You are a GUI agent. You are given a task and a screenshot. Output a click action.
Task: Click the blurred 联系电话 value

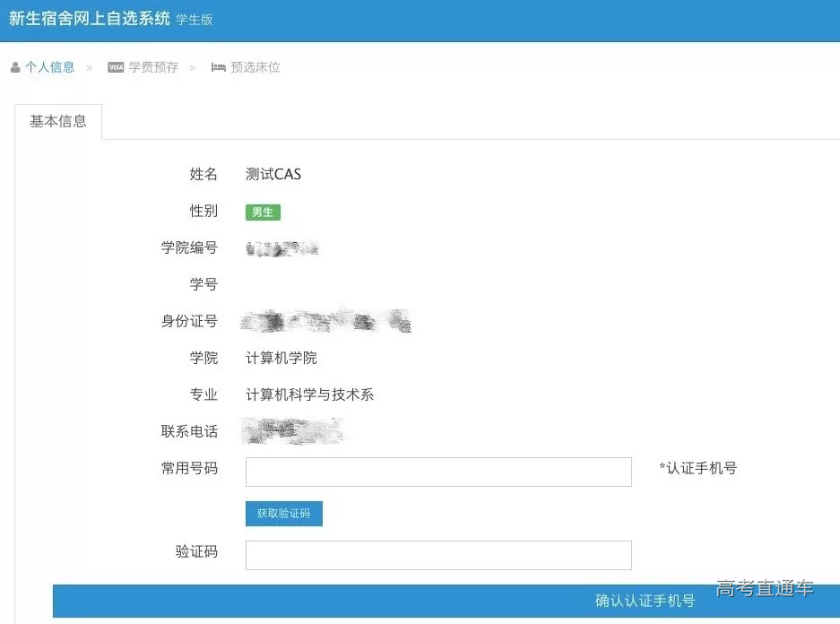click(296, 431)
